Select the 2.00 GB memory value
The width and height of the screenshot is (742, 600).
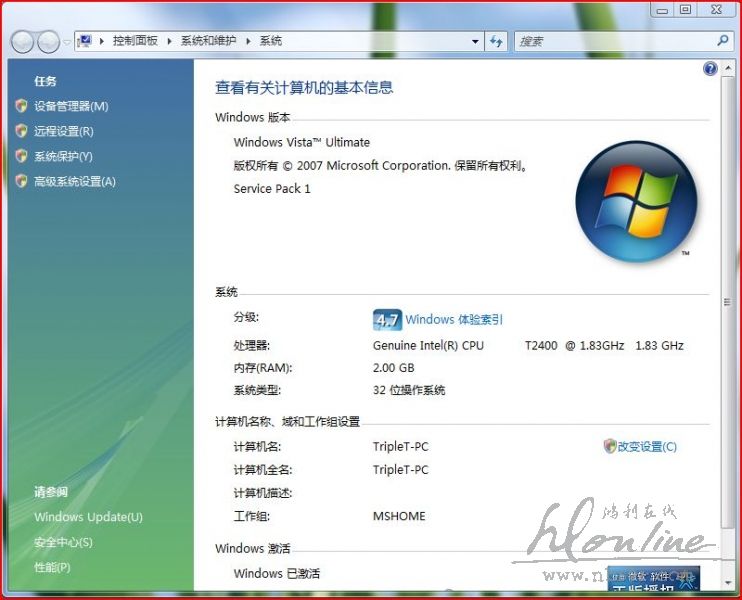point(394,368)
